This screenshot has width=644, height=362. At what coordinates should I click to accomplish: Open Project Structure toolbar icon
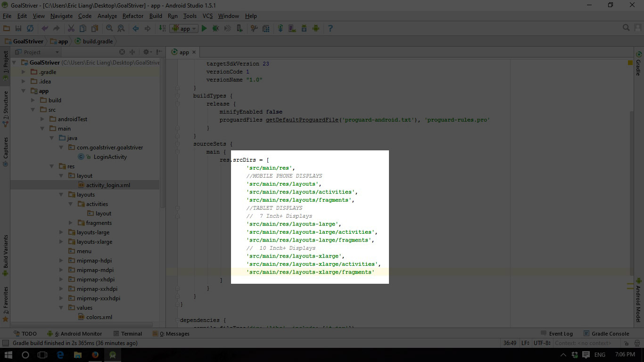click(265, 28)
